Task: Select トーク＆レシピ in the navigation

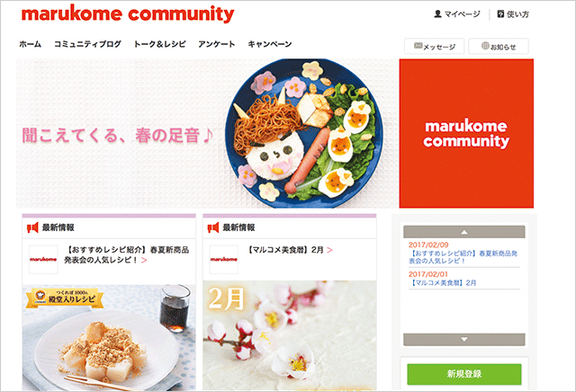Action: 159,44
